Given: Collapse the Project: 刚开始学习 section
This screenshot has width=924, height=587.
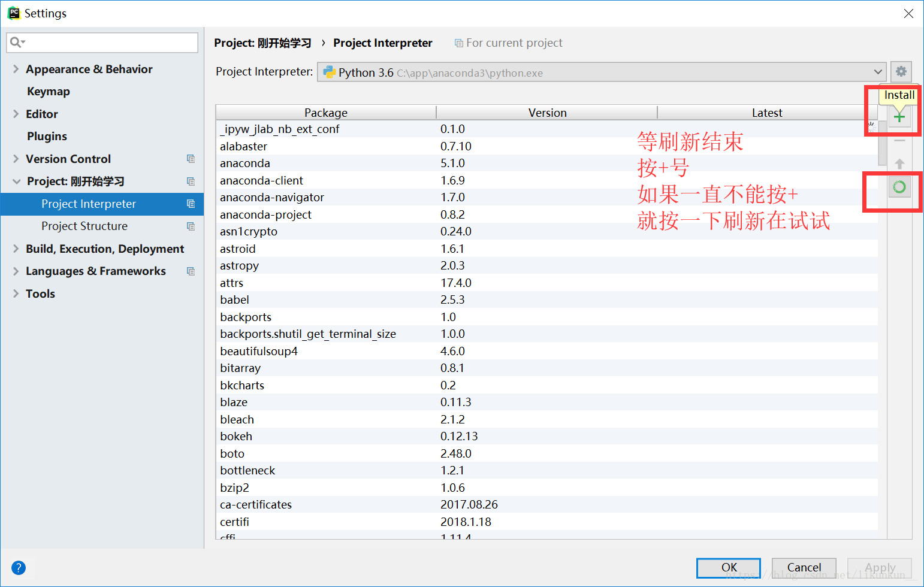Looking at the screenshot, I should point(16,181).
